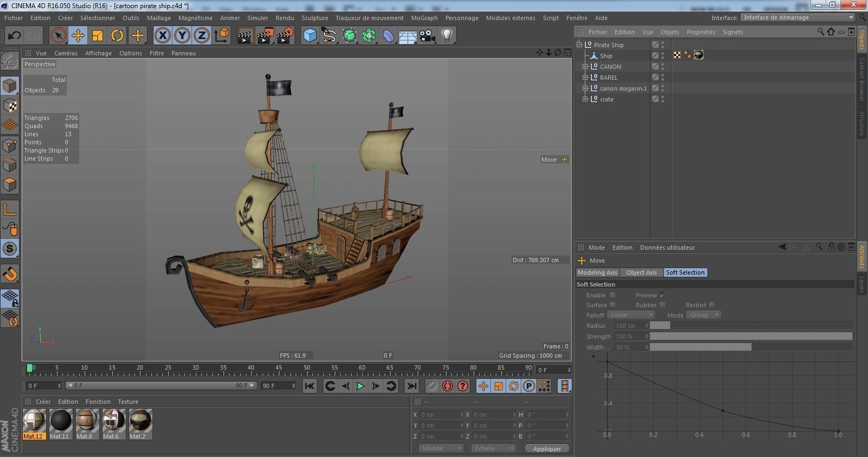Image resolution: width=868 pixels, height=457 pixels.
Task: Click the camera object icon
Action: [x=427, y=36]
